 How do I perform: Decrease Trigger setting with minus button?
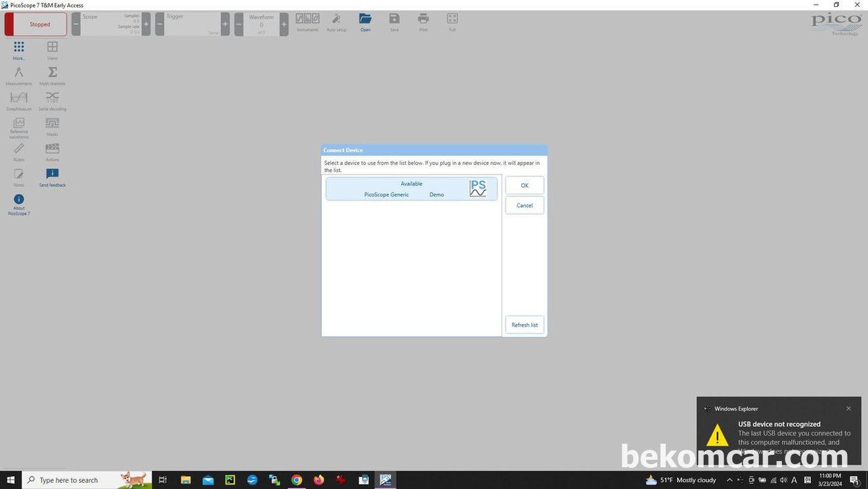[159, 24]
